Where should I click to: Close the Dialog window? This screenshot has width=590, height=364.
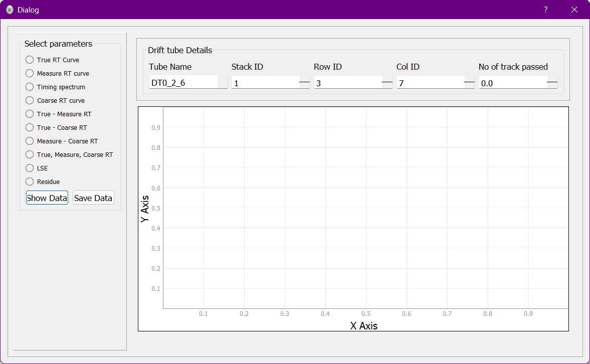(574, 10)
